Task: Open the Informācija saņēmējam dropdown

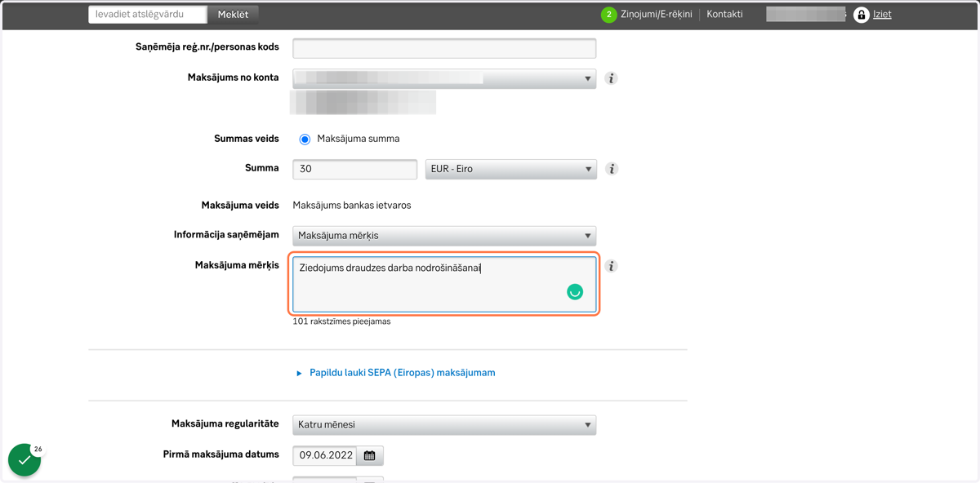Action: point(444,236)
